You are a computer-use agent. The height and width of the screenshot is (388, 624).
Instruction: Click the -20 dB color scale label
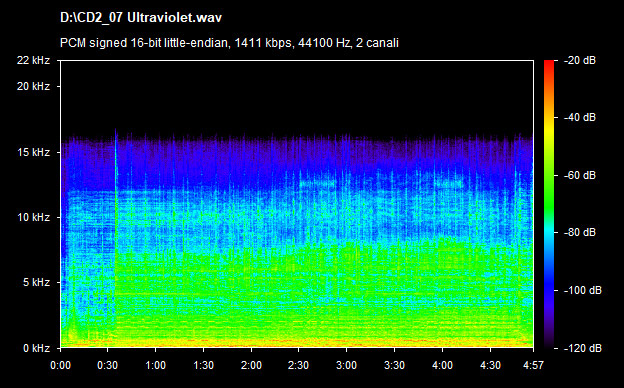click(x=580, y=60)
